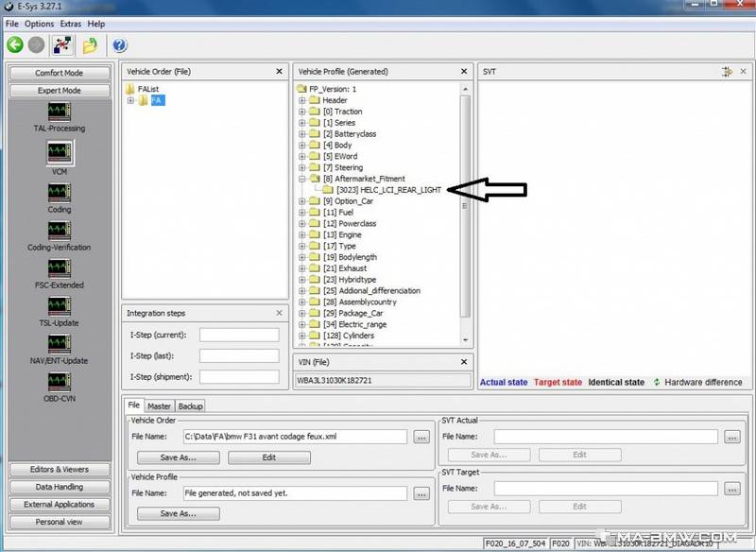Click the I-Step (current) field

(239, 335)
